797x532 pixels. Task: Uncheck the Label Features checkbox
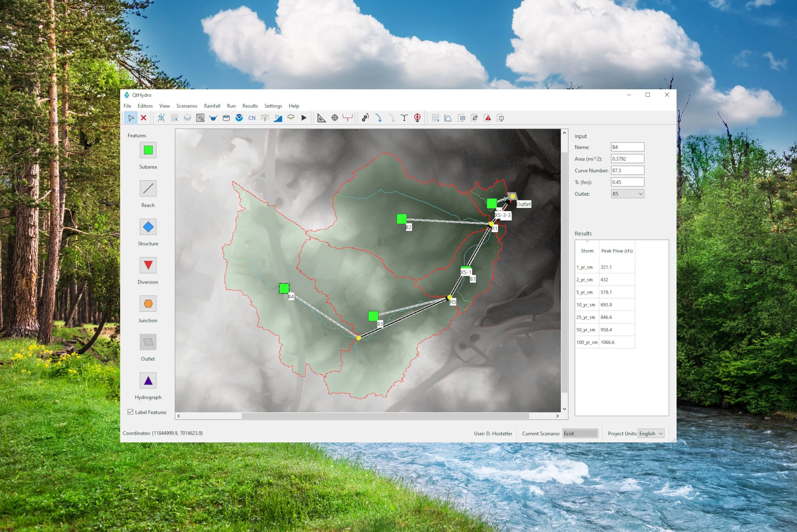[130, 412]
